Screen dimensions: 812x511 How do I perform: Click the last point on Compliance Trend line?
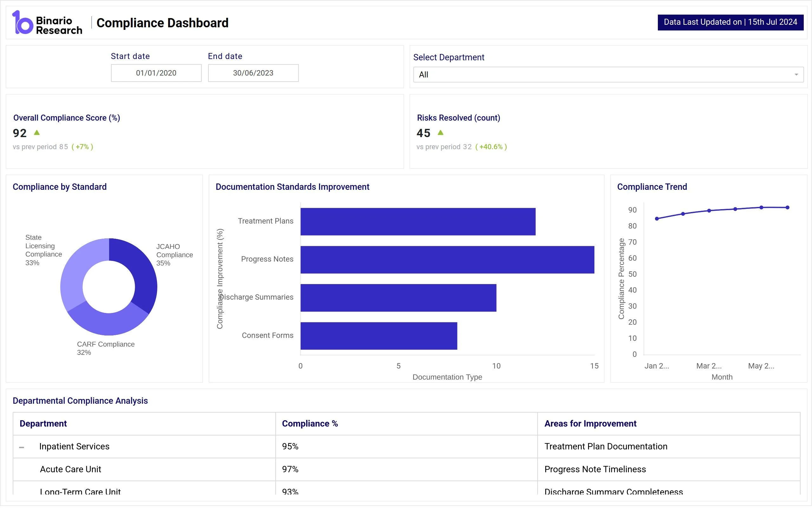coord(787,208)
